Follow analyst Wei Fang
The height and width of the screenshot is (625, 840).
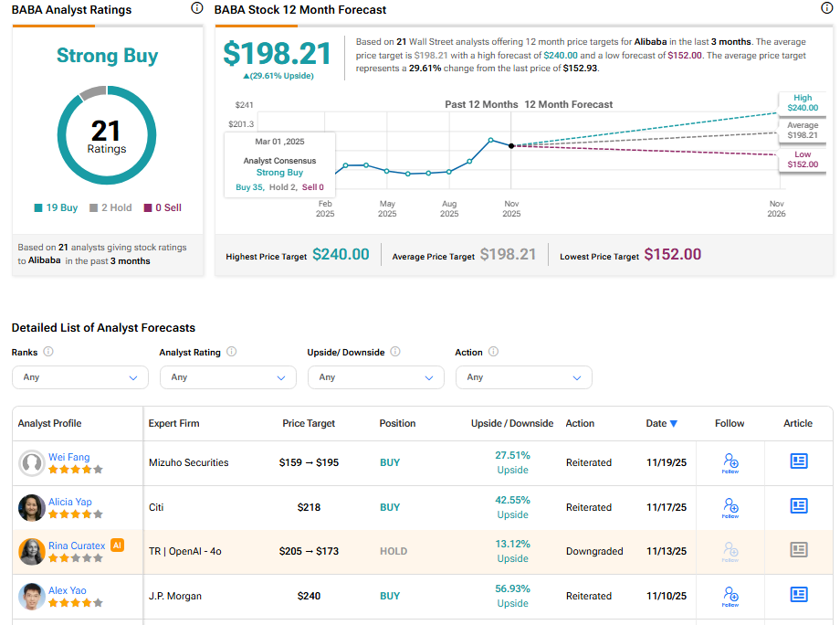click(x=730, y=462)
